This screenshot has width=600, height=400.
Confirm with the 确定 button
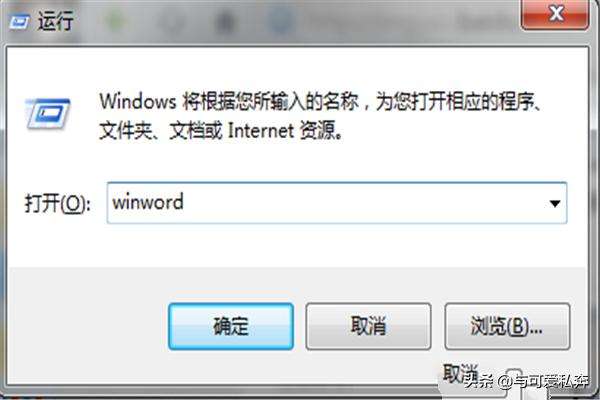pos(231,327)
